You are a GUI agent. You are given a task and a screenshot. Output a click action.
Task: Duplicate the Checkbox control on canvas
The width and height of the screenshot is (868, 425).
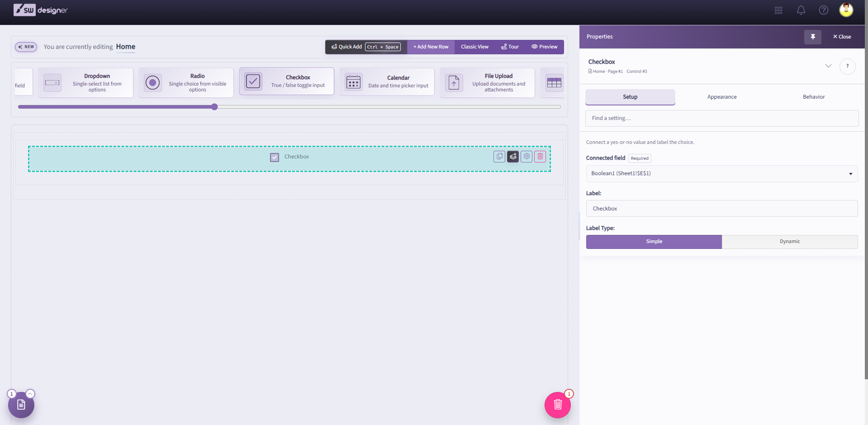tap(499, 157)
